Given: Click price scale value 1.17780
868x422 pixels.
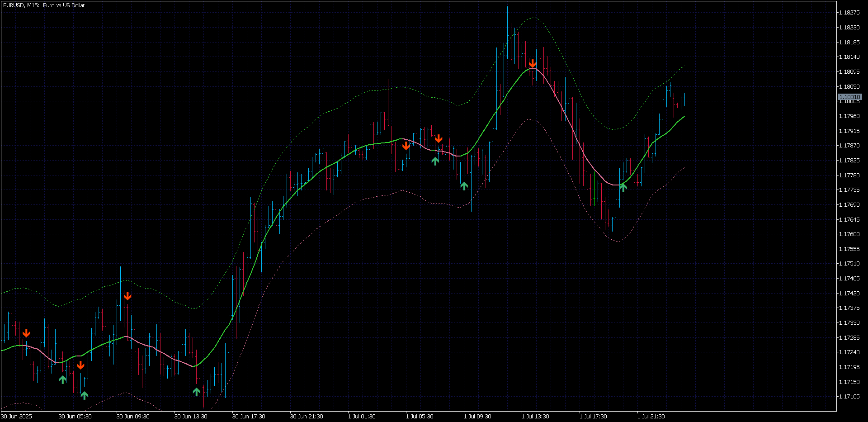Looking at the screenshot, I should click(849, 175).
